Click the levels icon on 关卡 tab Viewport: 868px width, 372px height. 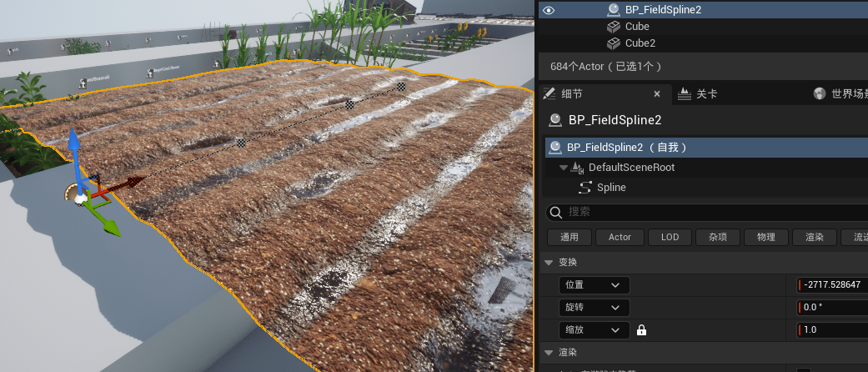tap(685, 94)
